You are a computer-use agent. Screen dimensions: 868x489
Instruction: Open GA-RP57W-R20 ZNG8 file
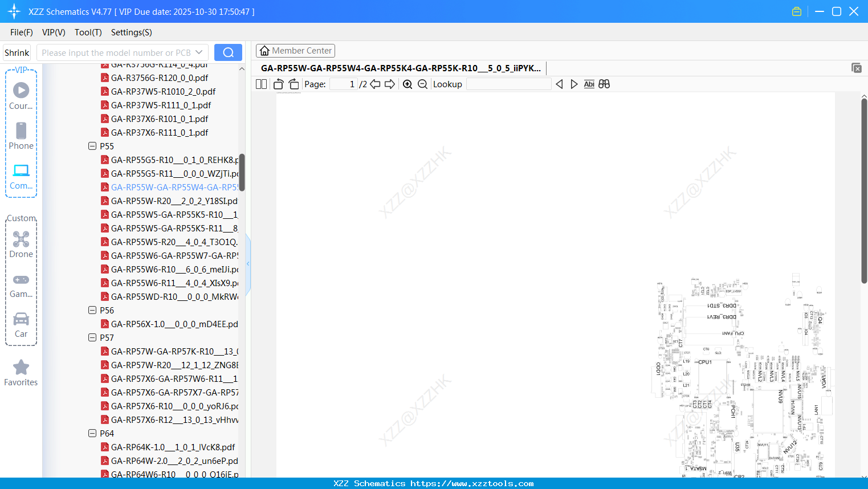(170, 365)
